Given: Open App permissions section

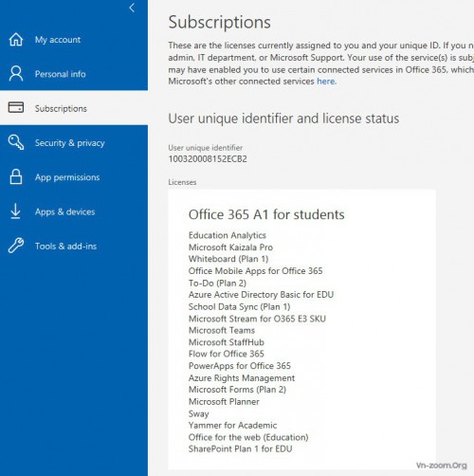Looking at the screenshot, I should (x=67, y=177).
